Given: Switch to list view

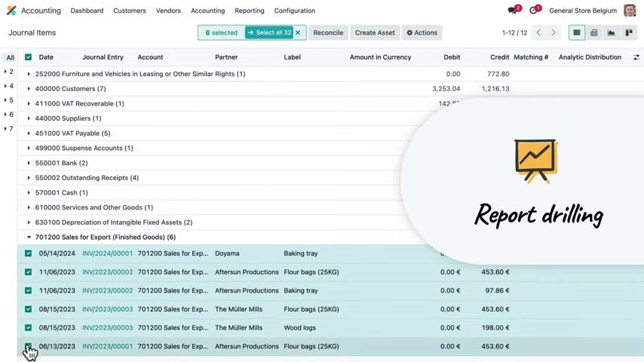Looking at the screenshot, I should (577, 32).
